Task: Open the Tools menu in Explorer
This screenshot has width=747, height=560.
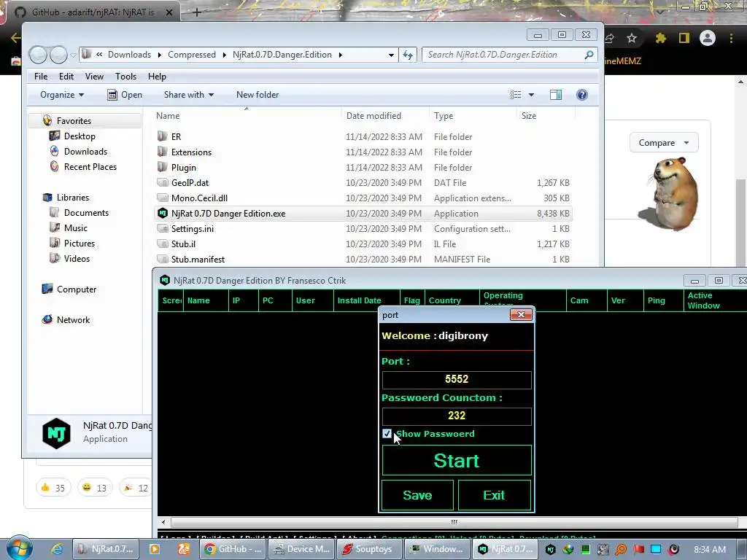Action: click(125, 76)
